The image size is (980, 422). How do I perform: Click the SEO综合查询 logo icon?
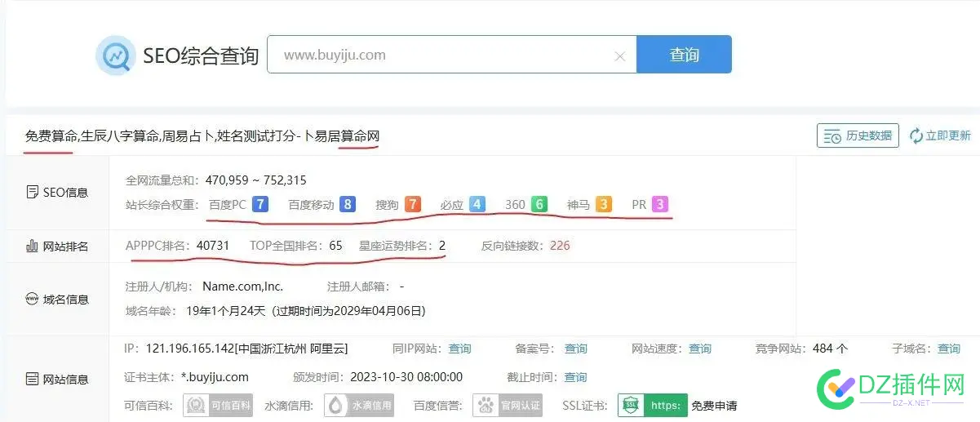115,56
